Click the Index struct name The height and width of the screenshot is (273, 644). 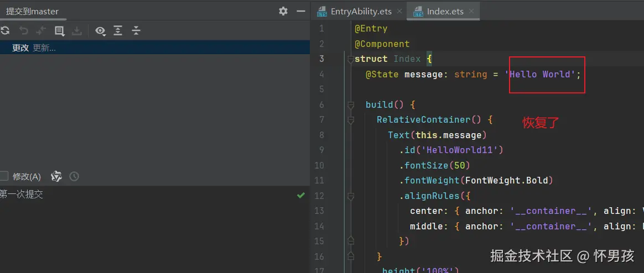(407, 59)
